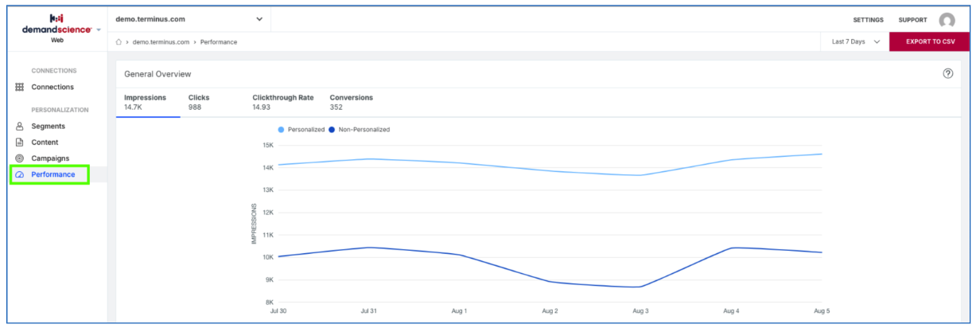This screenshot has width=980, height=332.
Task: Open the help question mark icon
Action: 947,73
